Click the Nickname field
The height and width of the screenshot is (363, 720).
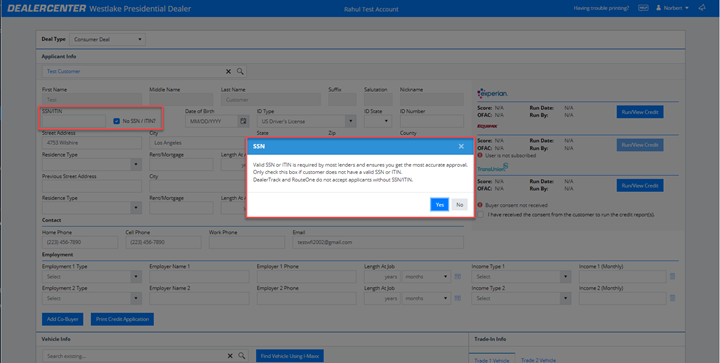tap(432, 100)
